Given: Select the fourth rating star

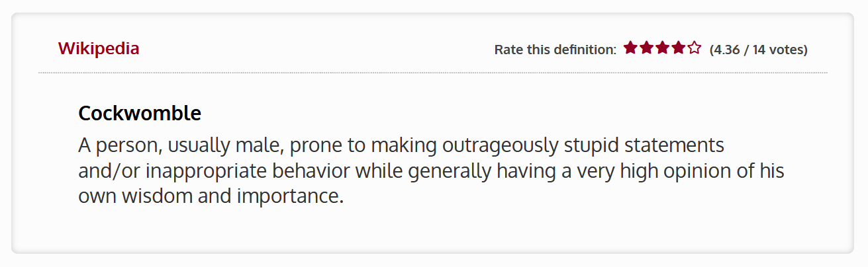Looking at the screenshot, I should (678, 48).
